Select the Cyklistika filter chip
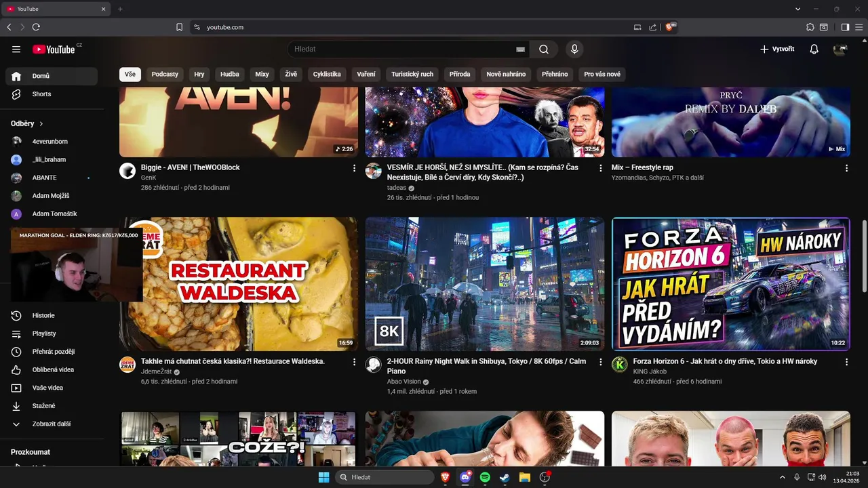Screen dimensions: 868x488 click(327, 74)
